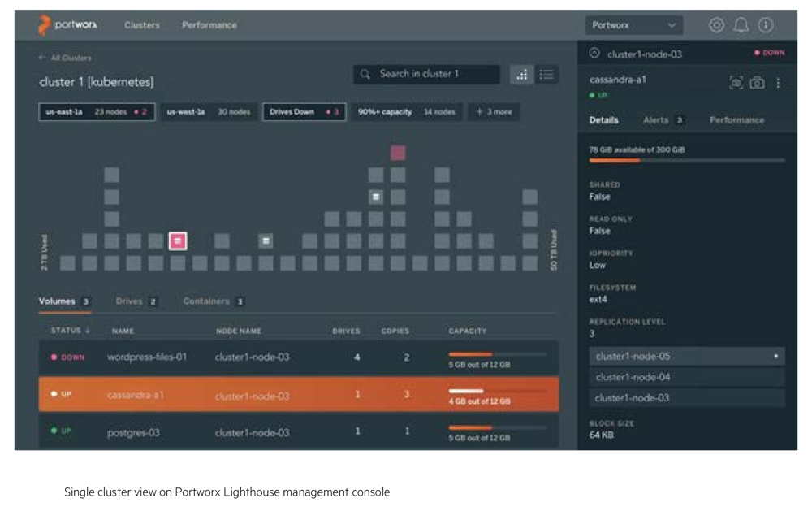Open the three-dot menu for cassandra-a1
Viewport: 812px width, 511px height.
point(778,83)
